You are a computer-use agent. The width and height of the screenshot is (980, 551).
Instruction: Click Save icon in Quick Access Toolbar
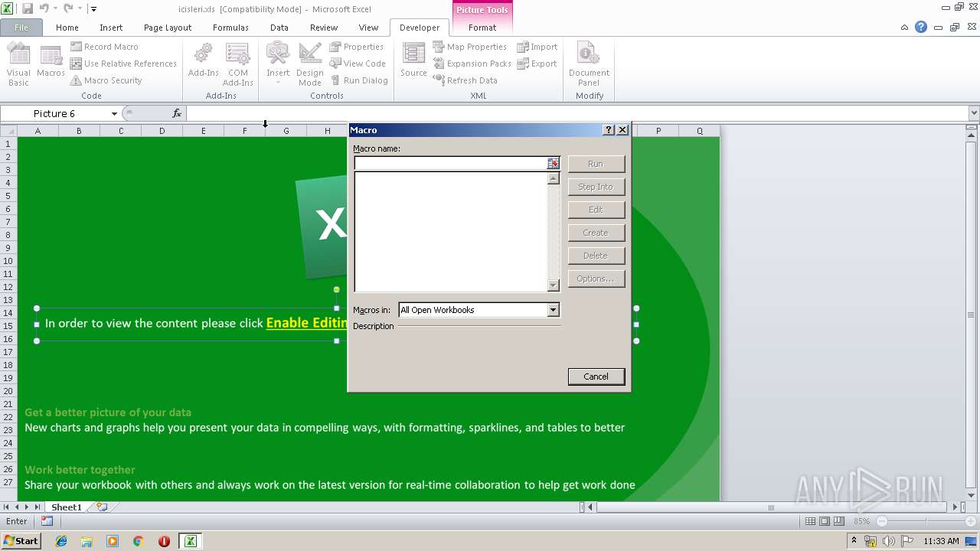click(28, 8)
